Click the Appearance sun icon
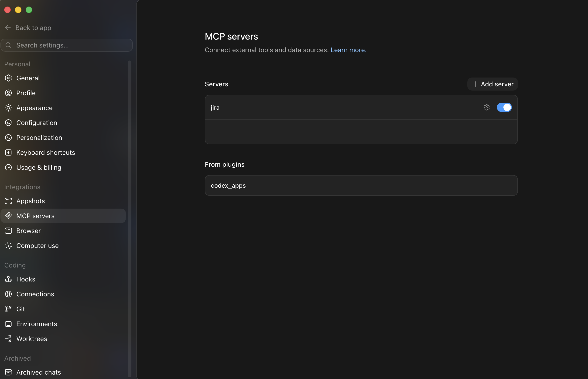The height and width of the screenshot is (379, 588). [8, 108]
